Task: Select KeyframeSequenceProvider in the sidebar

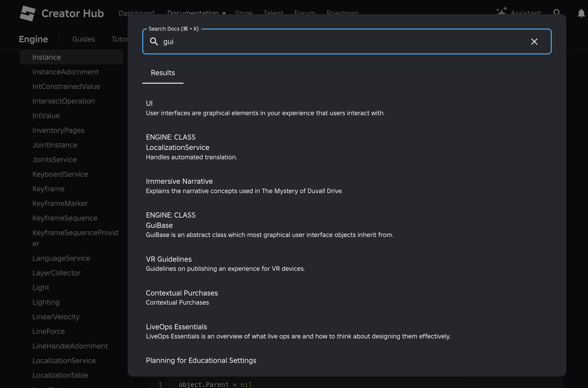Action: pos(75,238)
